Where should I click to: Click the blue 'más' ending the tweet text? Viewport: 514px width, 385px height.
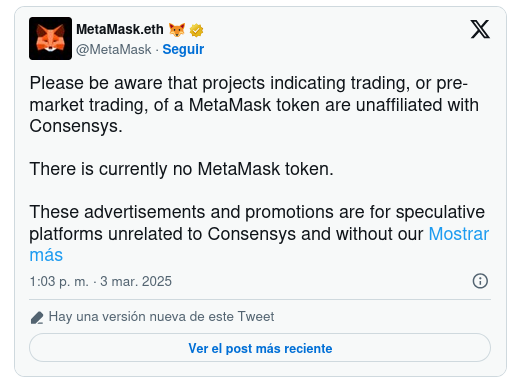click(x=46, y=255)
